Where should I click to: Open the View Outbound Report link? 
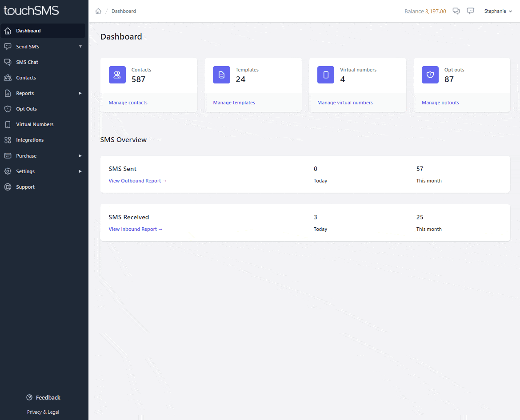(137, 181)
